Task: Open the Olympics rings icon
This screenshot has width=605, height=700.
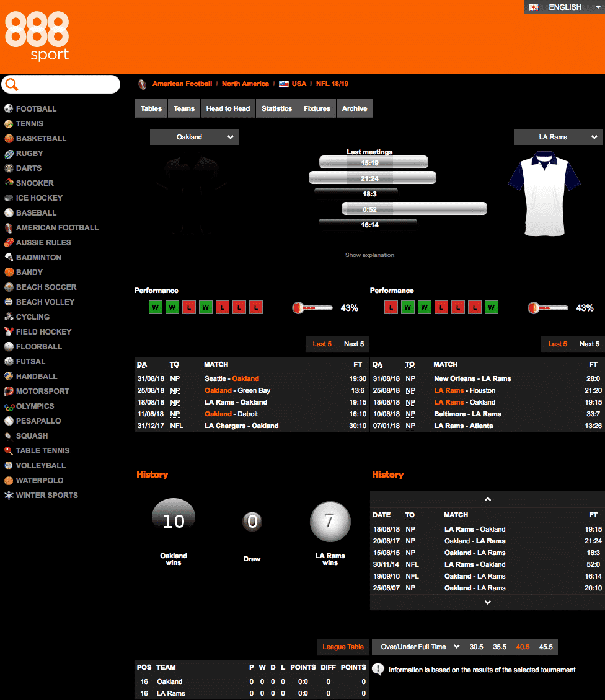Action: pyautogui.click(x=9, y=406)
